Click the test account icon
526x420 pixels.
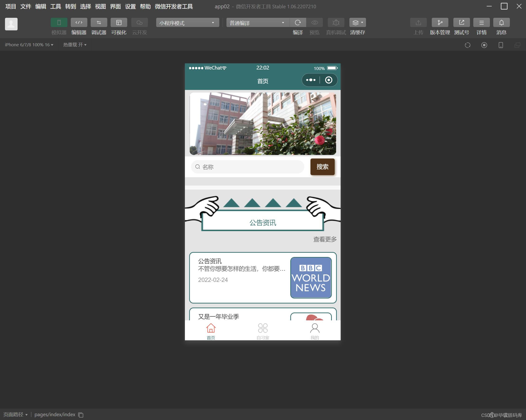point(461,23)
